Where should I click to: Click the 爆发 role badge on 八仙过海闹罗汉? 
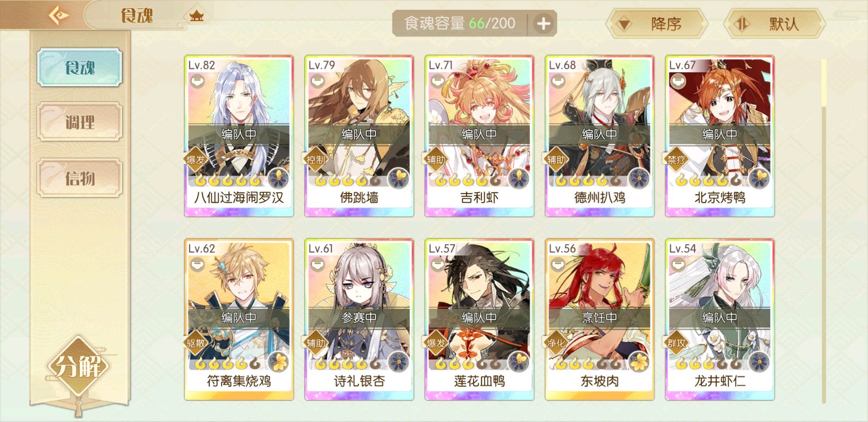195,160
